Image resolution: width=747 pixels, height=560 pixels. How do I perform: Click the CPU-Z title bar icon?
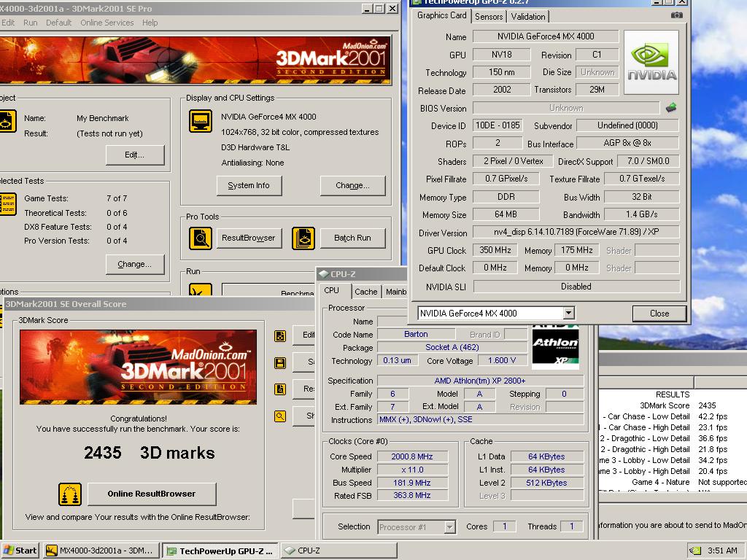pyautogui.click(x=324, y=274)
